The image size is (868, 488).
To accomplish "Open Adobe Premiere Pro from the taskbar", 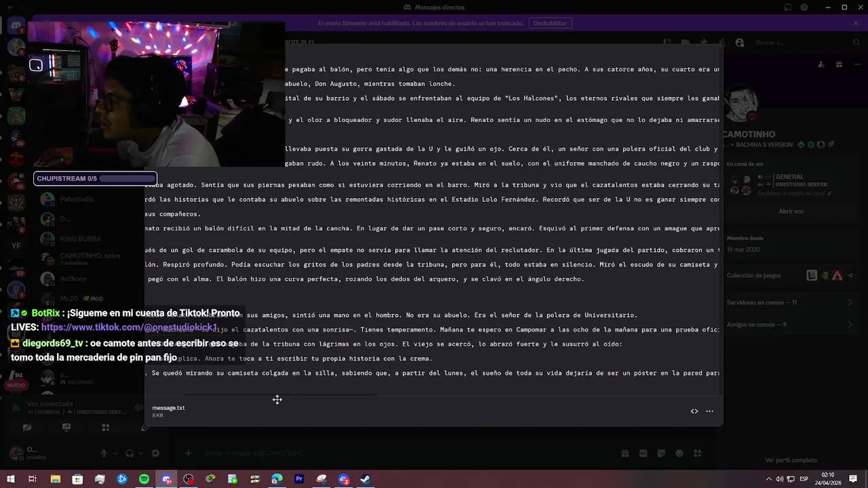I will tap(299, 479).
